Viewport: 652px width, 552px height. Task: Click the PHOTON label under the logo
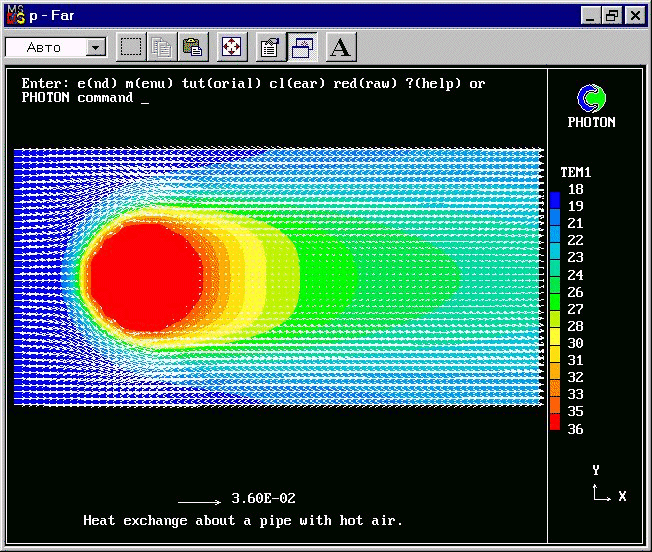pyautogui.click(x=591, y=122)
